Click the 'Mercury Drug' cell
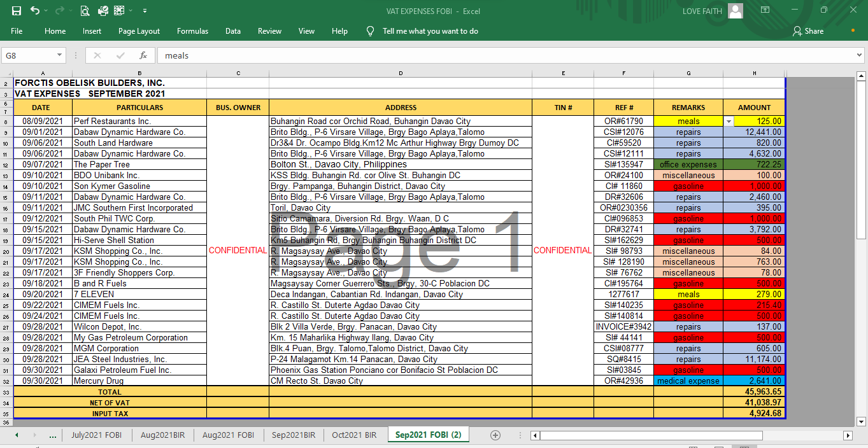Viewport: 868px width, 448px height. [139, 381]
